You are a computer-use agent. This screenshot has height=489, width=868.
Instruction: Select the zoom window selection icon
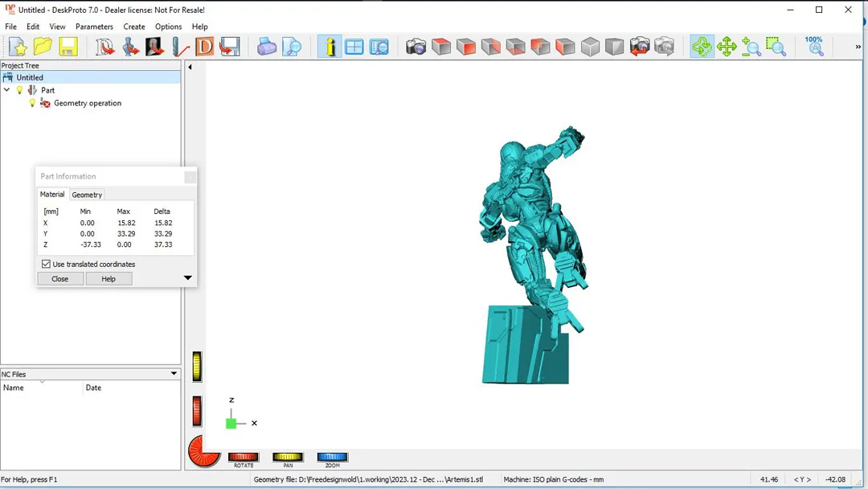[776, 47]
